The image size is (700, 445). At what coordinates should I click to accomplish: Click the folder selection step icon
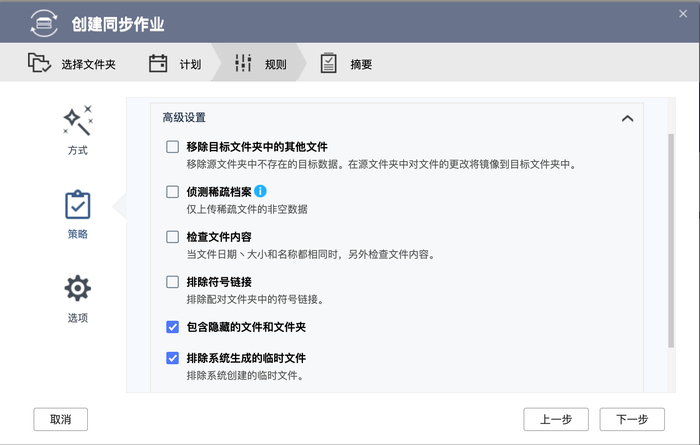click(40, 64)
